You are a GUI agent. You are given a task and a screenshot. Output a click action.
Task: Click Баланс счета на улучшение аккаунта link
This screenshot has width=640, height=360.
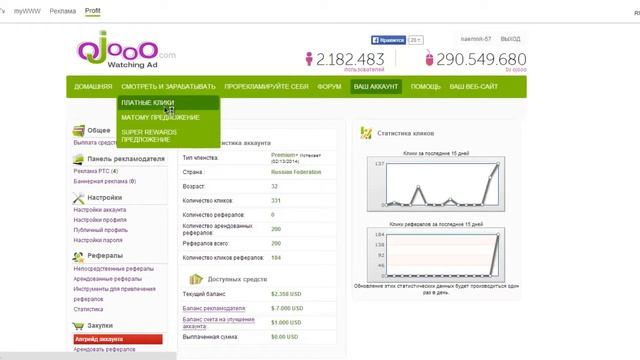coord(219,323)
